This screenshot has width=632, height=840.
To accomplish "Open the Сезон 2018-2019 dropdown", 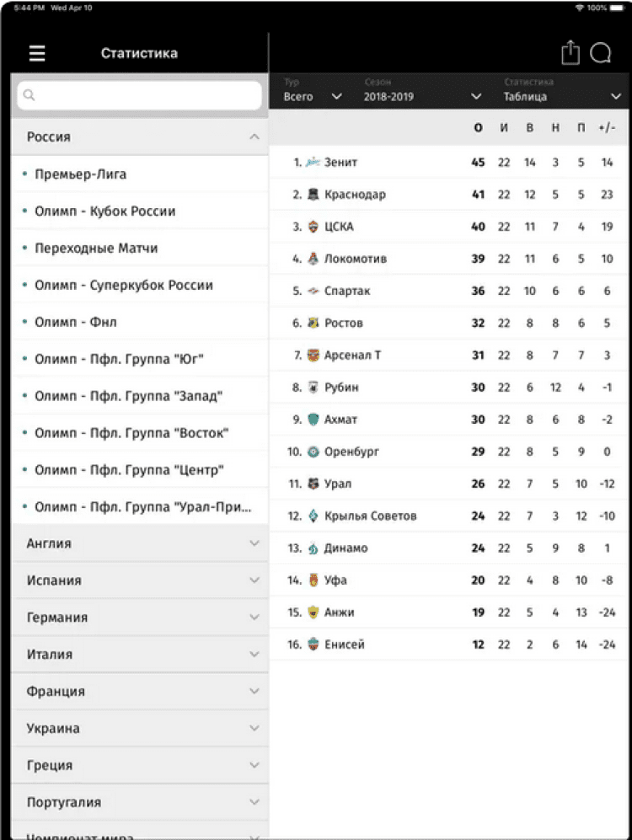I will [422, 96].
